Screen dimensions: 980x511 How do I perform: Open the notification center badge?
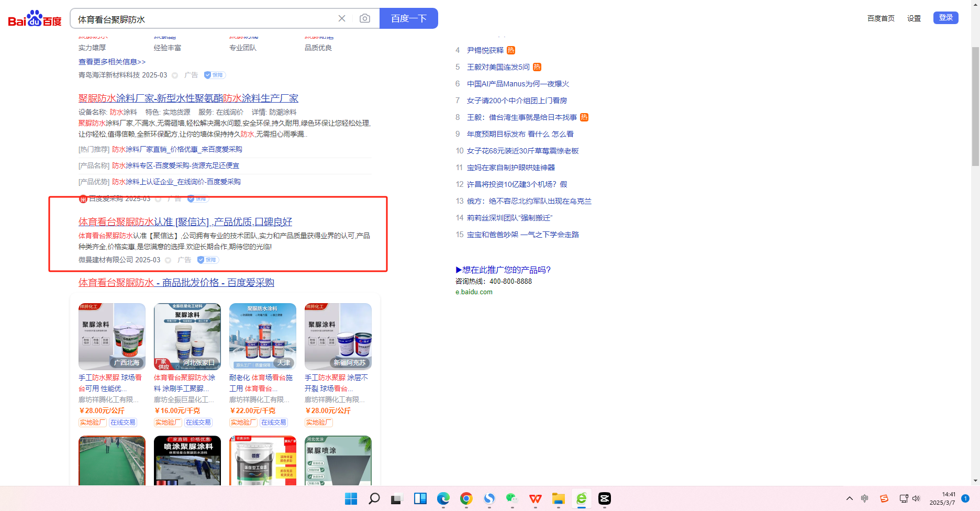pos(965,498)
